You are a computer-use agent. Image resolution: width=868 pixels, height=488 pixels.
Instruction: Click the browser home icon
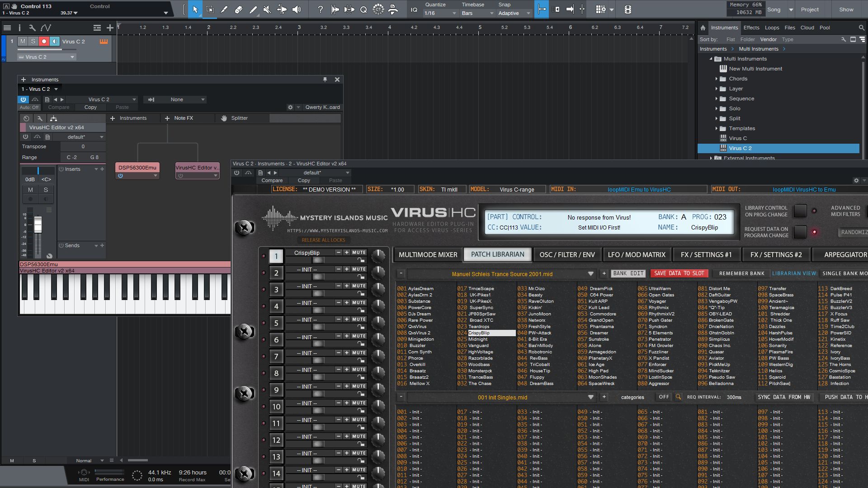coord(703,28)
